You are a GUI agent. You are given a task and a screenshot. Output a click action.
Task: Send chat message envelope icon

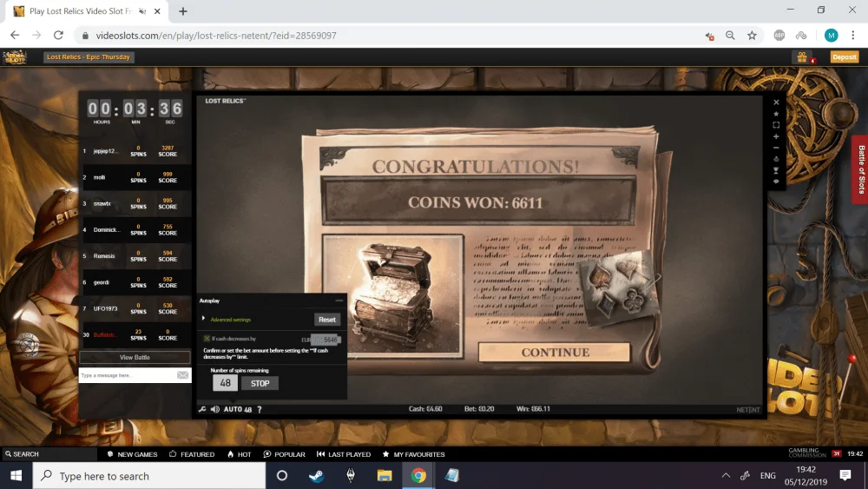[182, 375]
